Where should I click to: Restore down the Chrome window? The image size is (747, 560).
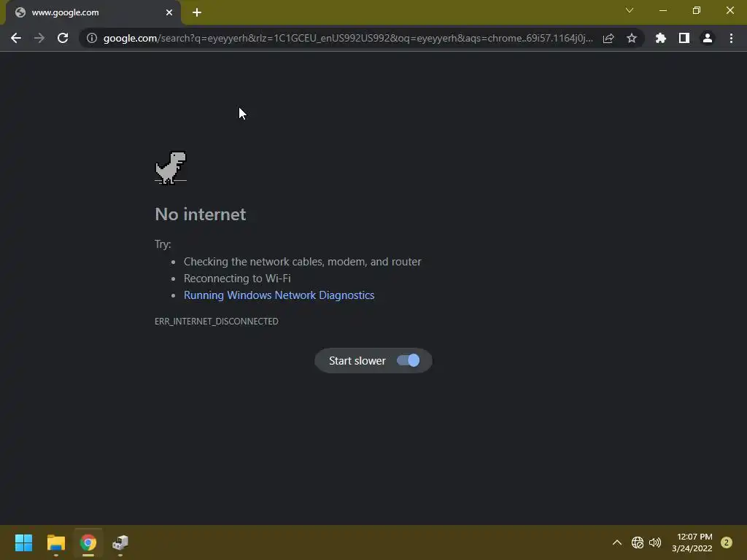(x=697, y=10)
